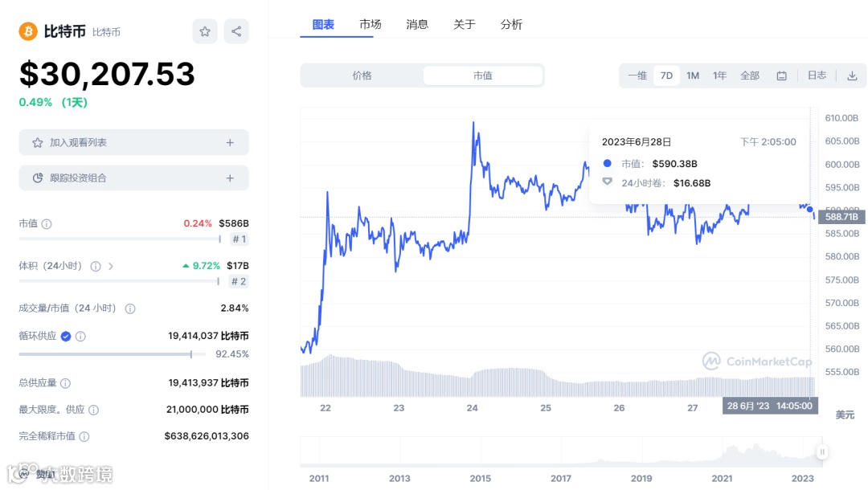Expand 加入观看列表 with plus sign
The width and height of the screenshot is (868, 490).
pos(230,142)
